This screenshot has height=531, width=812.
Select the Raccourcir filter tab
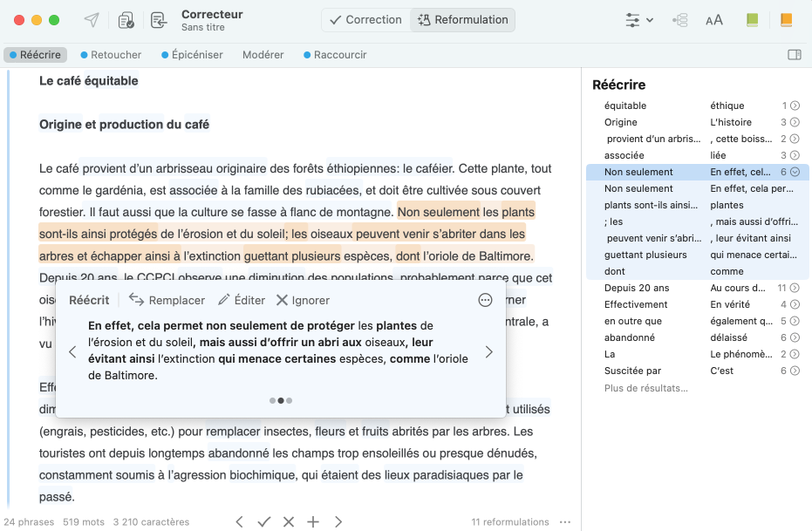pos(335,55)
